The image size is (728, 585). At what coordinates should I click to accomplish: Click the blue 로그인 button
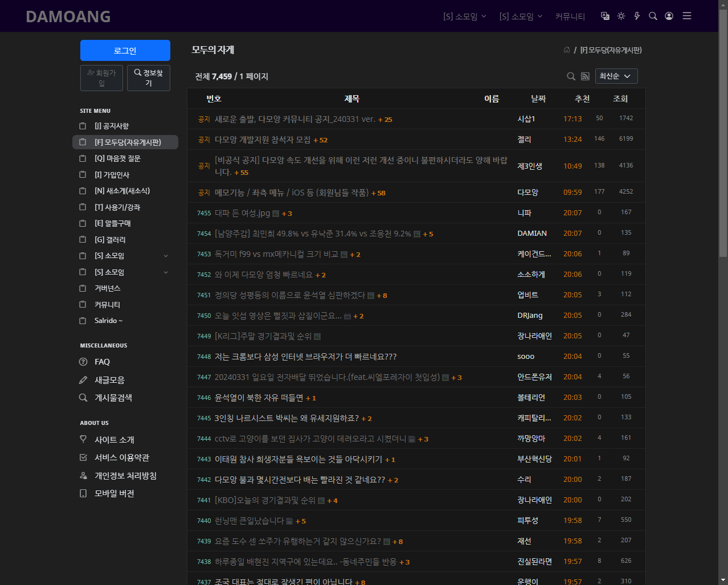[x=125, y=51]
